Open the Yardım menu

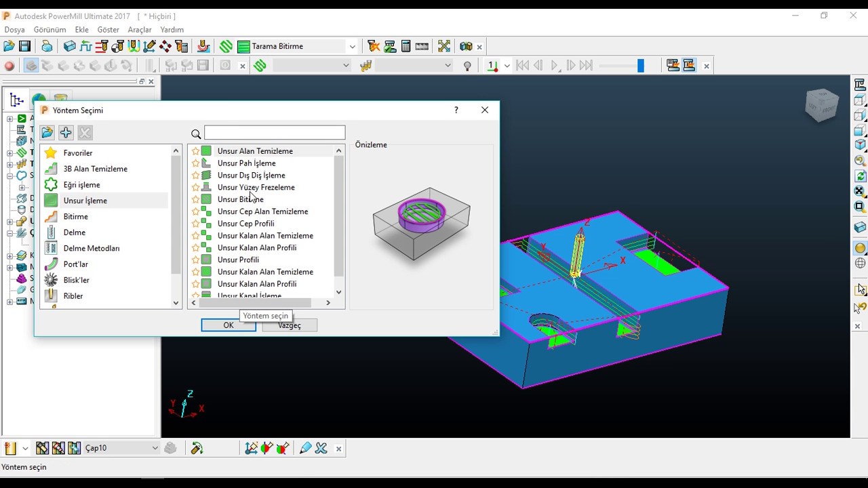(x=172, y=30)
